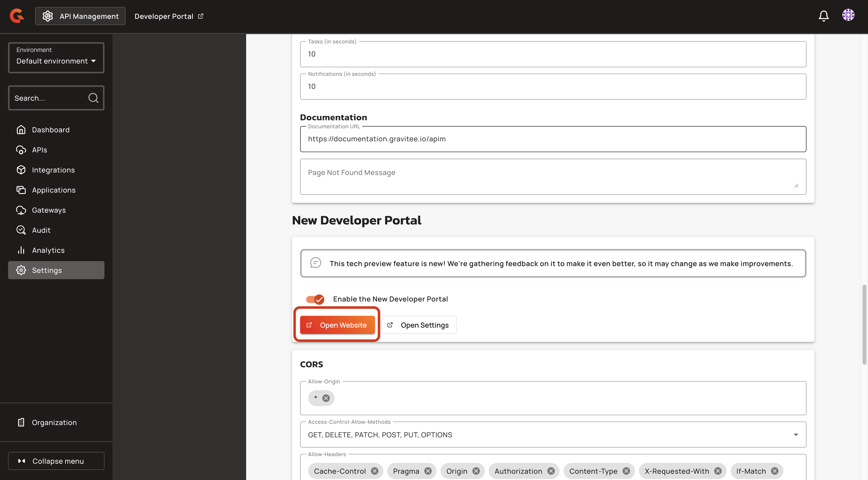
Task: Click the search magnifier icon
Action: [93, 98]
